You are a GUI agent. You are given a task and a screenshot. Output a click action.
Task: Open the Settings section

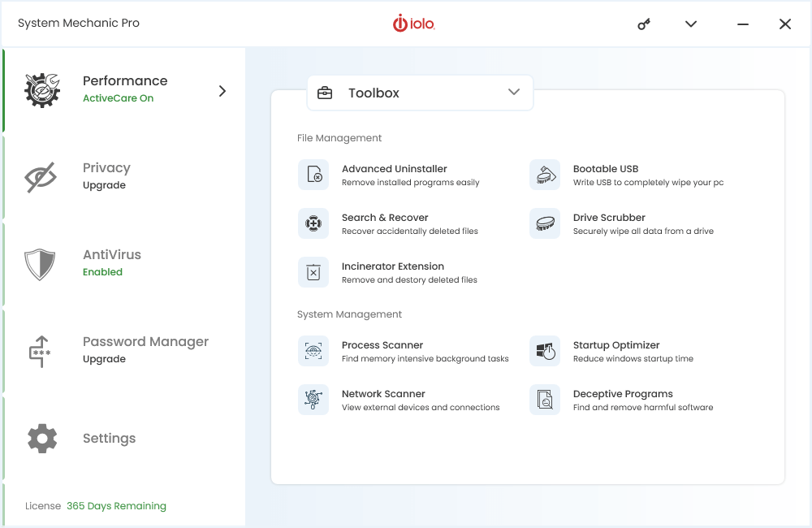click(x=109, y=438)
